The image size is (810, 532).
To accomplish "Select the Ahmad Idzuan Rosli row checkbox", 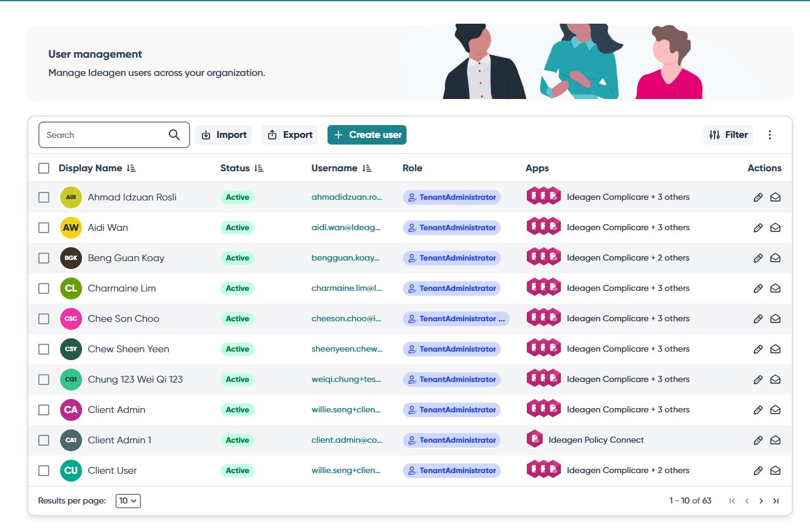I will point(44,197).
